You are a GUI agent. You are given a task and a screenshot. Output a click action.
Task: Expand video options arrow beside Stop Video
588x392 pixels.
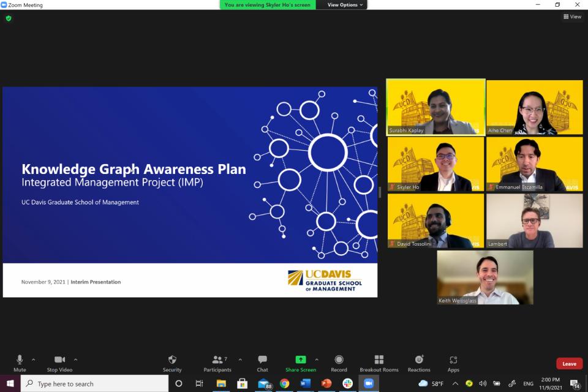(75, 360)
